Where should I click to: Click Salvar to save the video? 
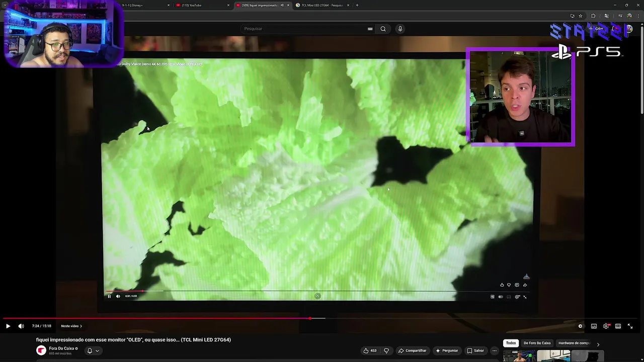click(x=475, y=350)
